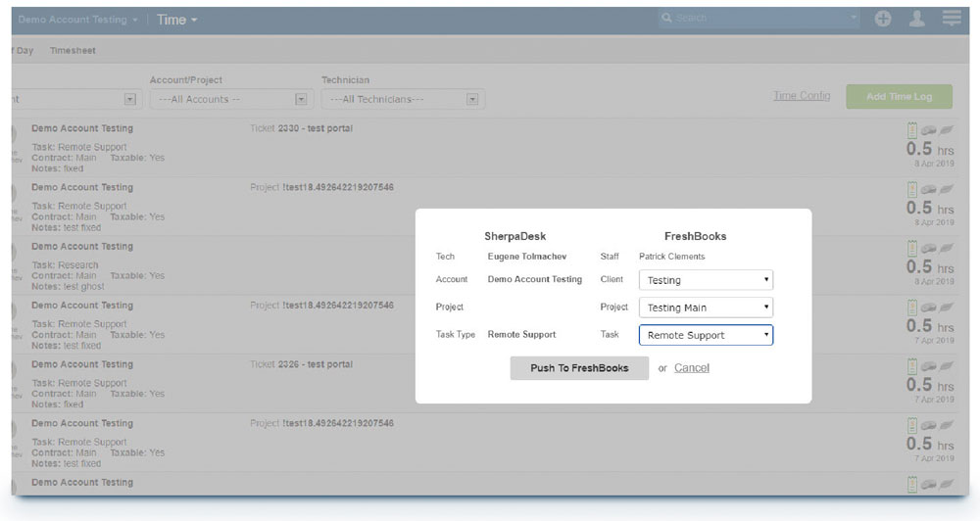Click the green invoice icon on Ticket 2326 row

click(912, 365)
